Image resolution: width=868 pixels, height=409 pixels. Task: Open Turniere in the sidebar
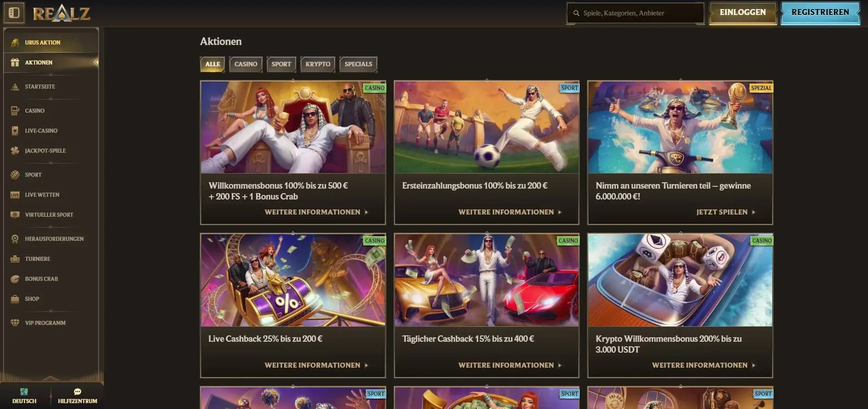[x=37, y=259]
